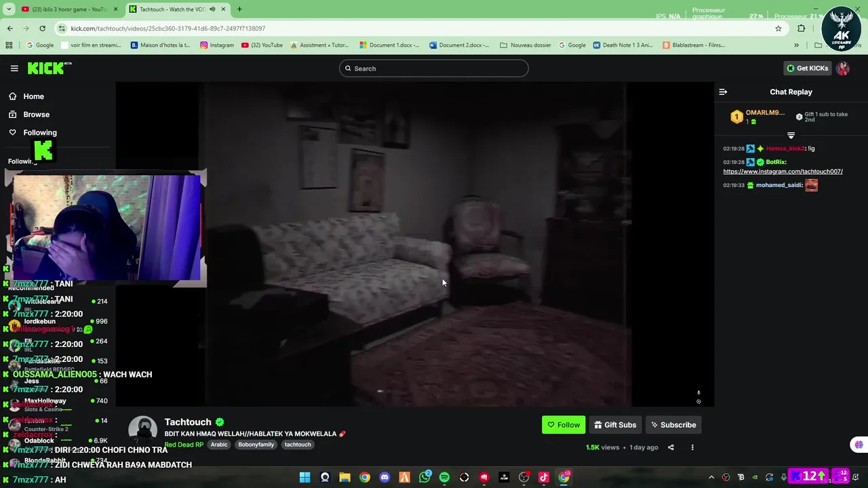
Task: Open TikTok from taskbar
Action: tap(544, 478)
